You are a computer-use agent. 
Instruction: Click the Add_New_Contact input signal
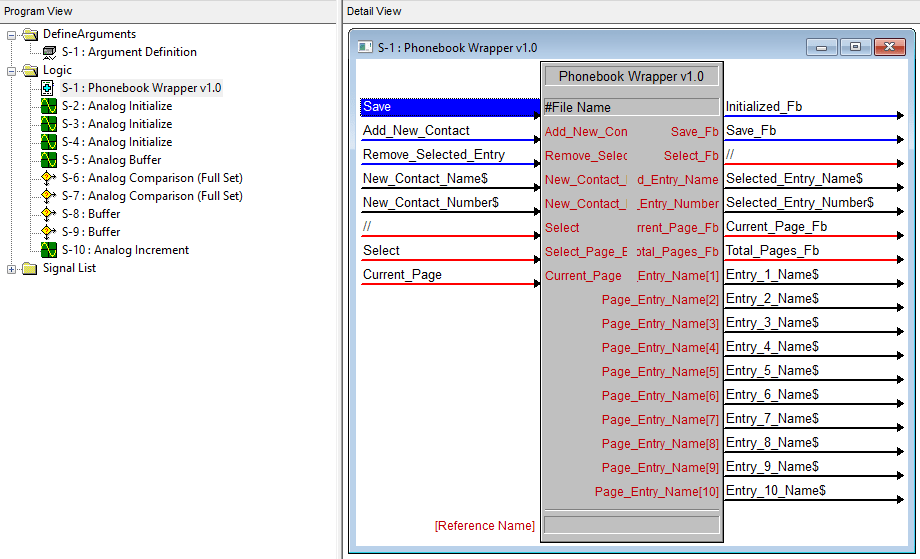[x=448, y=131]
